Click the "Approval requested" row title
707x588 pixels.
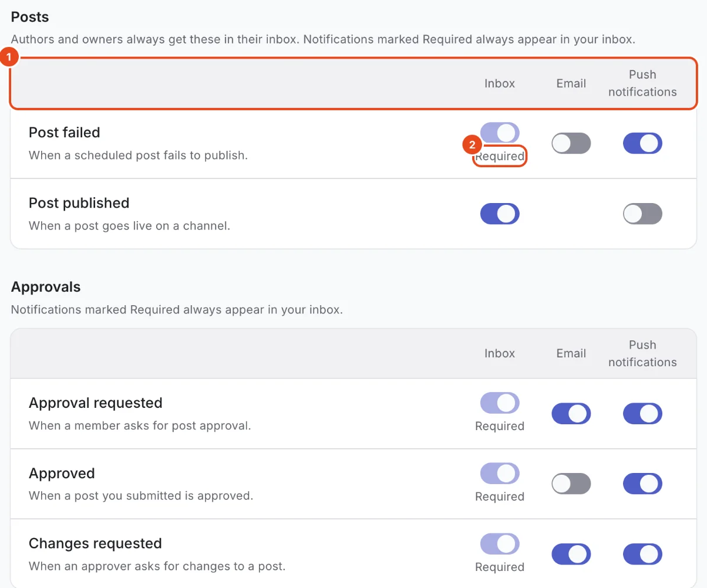click(x=96, y=403)
